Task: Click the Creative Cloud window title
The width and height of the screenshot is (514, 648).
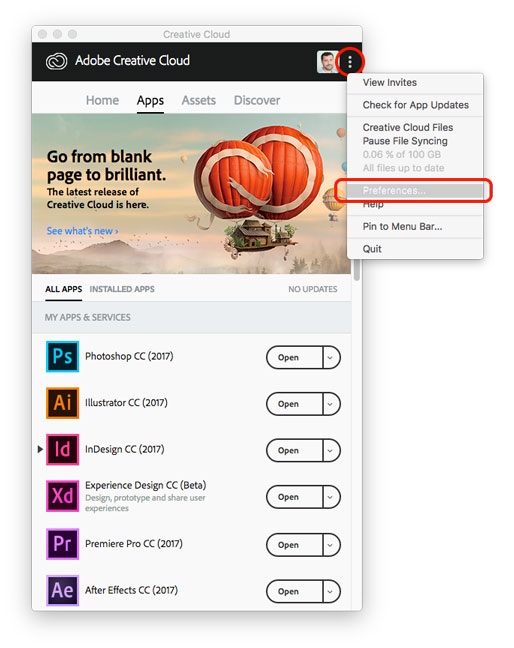Action: coord(197,34)
